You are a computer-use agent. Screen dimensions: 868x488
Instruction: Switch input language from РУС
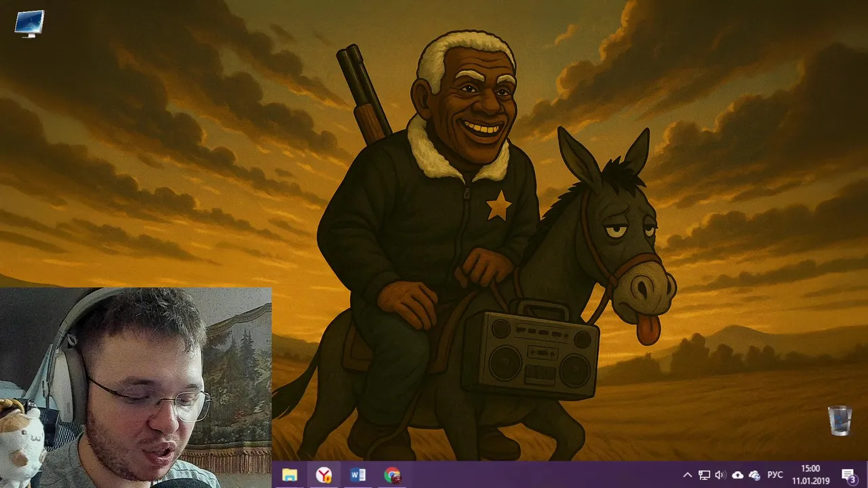[x=775, y=475]
